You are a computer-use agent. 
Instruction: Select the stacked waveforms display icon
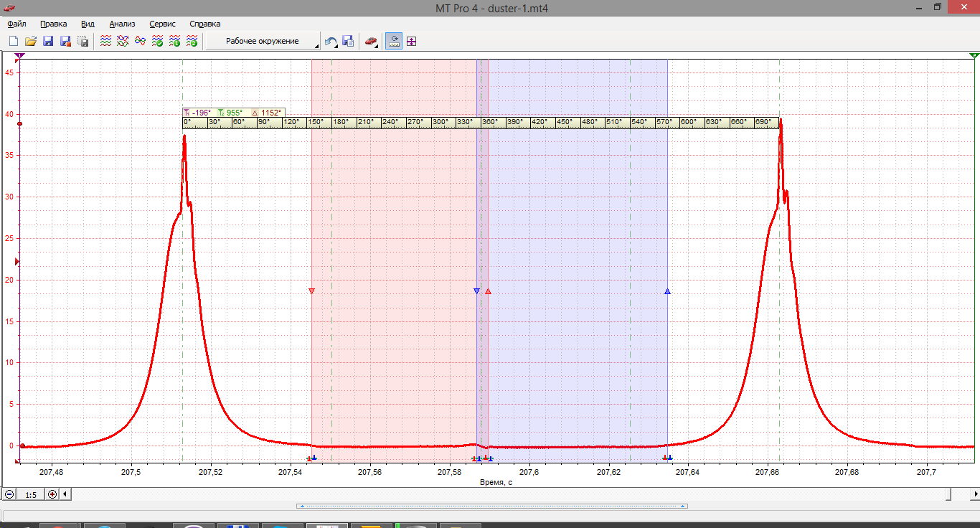[x=105, y=42]
